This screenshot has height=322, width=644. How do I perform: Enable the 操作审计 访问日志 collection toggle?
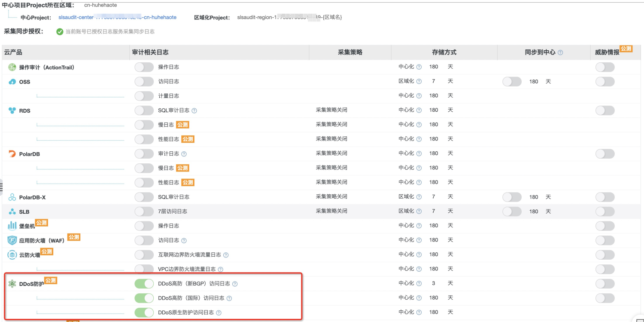click(x=144, y=67)
